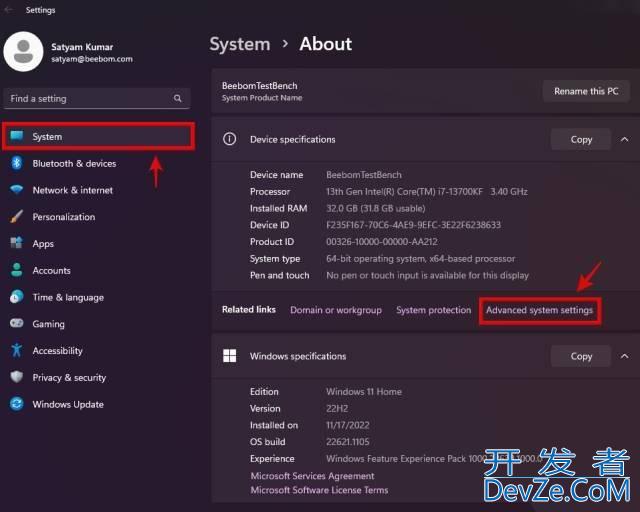Click the System monitor icon in sidebar
The image size is (640, 512).
tap(17, 136)
